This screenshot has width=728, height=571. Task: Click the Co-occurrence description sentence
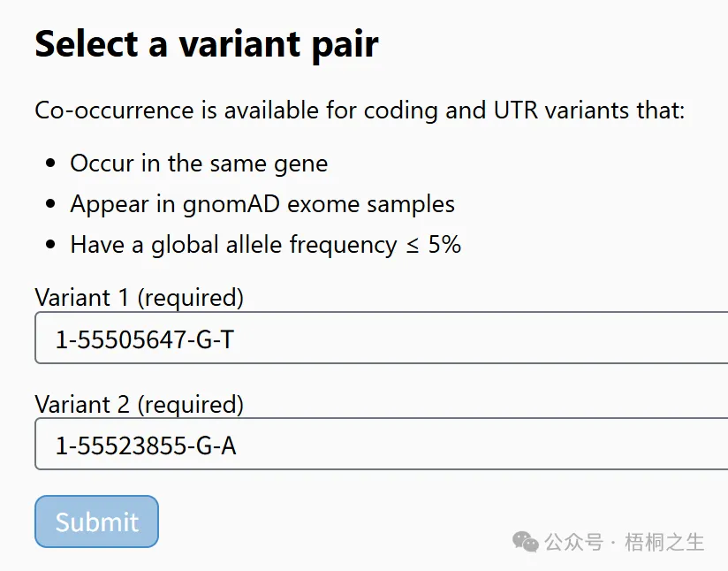coord(360,110)
